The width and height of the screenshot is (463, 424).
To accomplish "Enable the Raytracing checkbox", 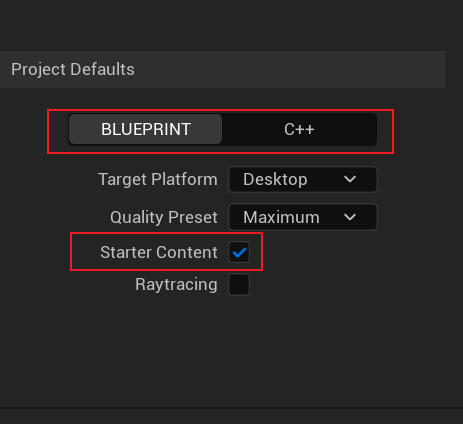I will click(x=239, y=284).
